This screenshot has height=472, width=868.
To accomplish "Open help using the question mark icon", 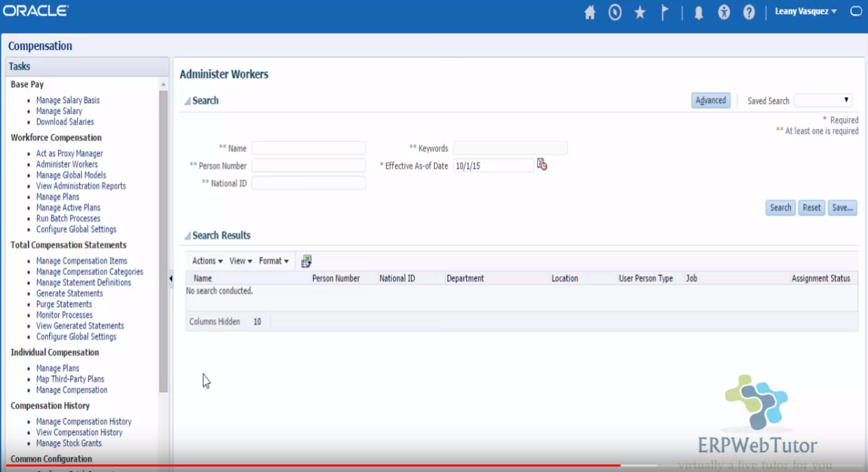I will (749, 12).
